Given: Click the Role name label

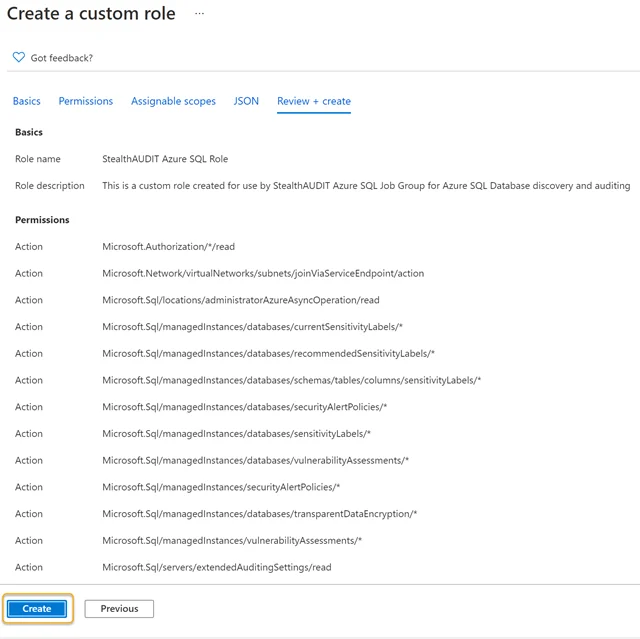Looking at the screenshot, I should click(38, 159).
